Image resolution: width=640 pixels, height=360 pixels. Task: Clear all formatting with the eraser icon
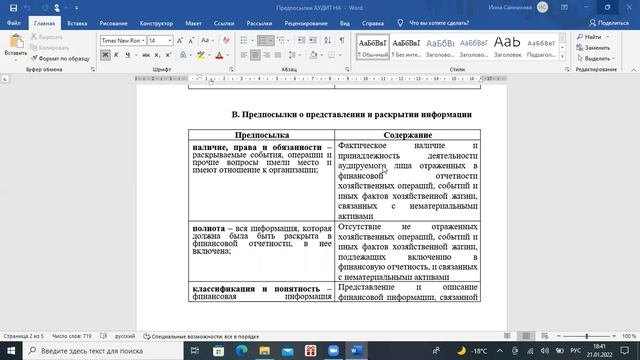[226, 40]
